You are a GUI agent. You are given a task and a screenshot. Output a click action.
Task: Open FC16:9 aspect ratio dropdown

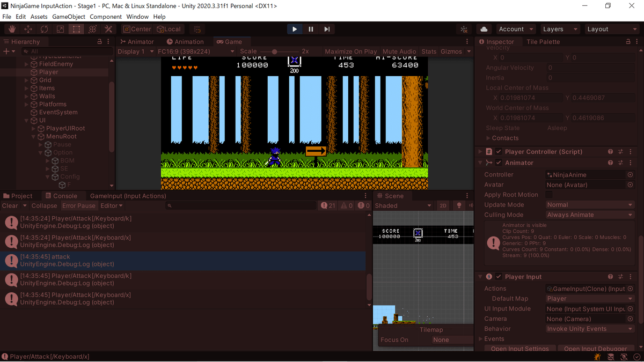click(196, 51)
